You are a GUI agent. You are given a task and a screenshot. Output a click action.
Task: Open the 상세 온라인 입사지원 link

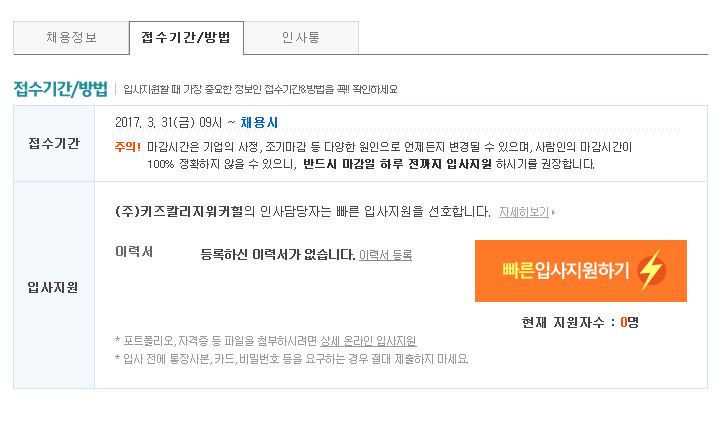coord(368,341)
